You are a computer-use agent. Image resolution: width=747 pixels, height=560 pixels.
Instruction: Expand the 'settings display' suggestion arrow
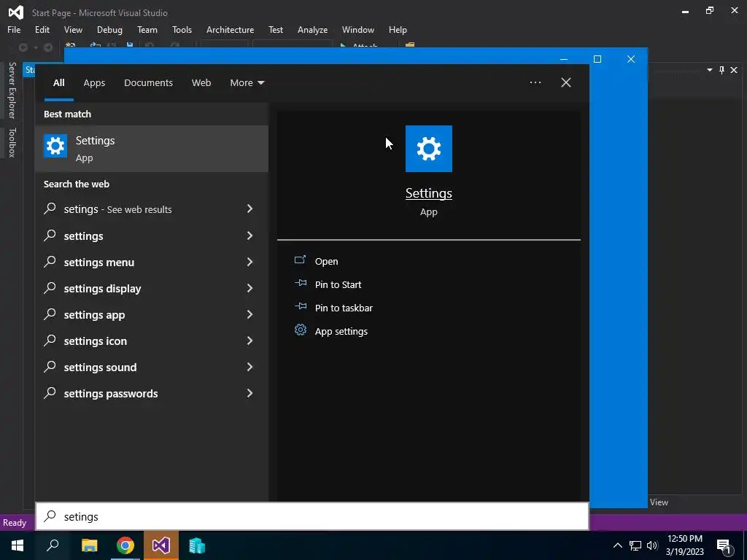point(249,287)
